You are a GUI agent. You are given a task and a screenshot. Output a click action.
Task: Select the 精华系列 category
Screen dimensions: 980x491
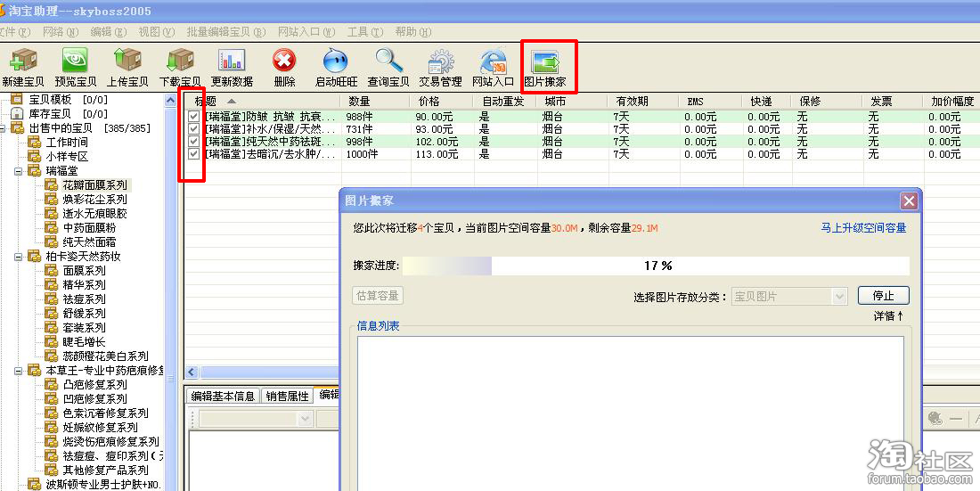pos(85,284)
